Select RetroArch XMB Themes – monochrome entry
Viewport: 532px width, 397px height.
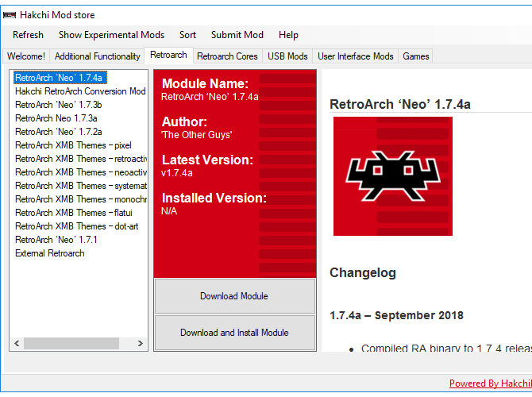81,199
